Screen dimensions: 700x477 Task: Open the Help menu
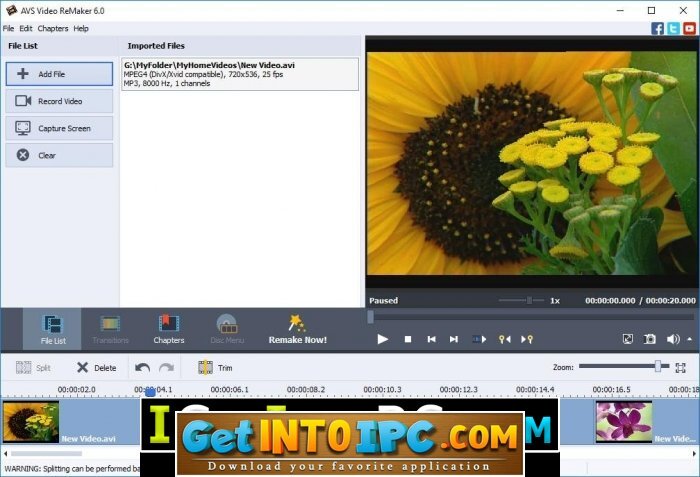point(81,28)
